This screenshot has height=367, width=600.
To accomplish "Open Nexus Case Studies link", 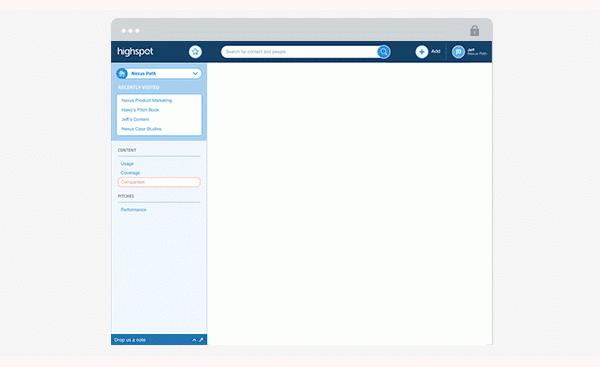I will point(141,129).
